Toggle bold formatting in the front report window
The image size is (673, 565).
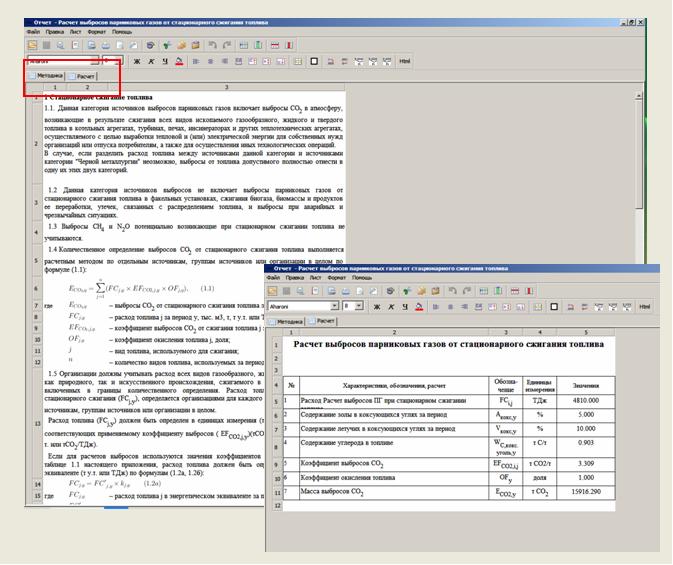point(377,306)
